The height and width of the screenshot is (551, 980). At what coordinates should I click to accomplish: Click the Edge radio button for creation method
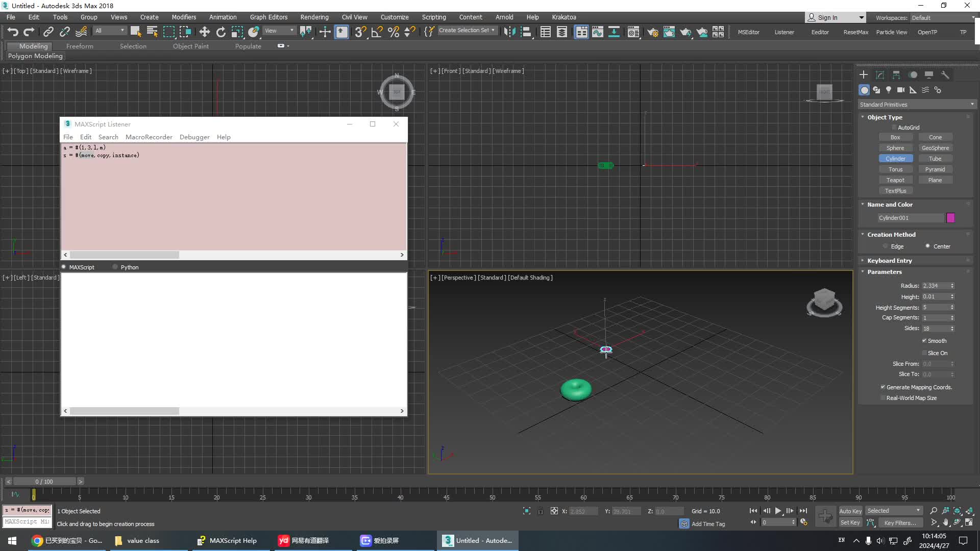887,245
